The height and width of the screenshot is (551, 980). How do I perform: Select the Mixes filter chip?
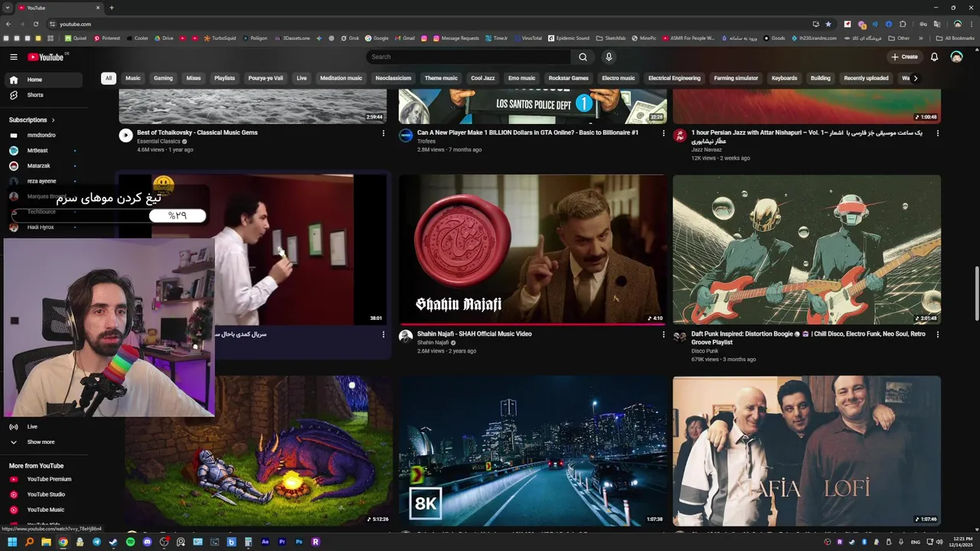pyautogui.click(x=194, y=78)
